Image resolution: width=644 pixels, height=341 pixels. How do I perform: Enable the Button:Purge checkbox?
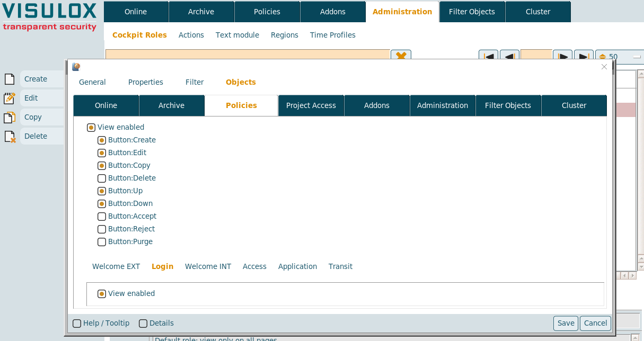(102, 242)
